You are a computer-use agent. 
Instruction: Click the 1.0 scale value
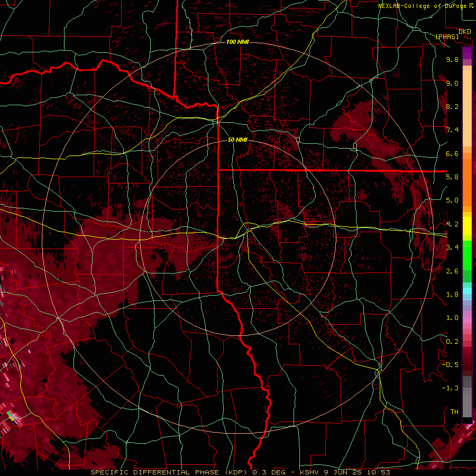[x=452, y=318]
